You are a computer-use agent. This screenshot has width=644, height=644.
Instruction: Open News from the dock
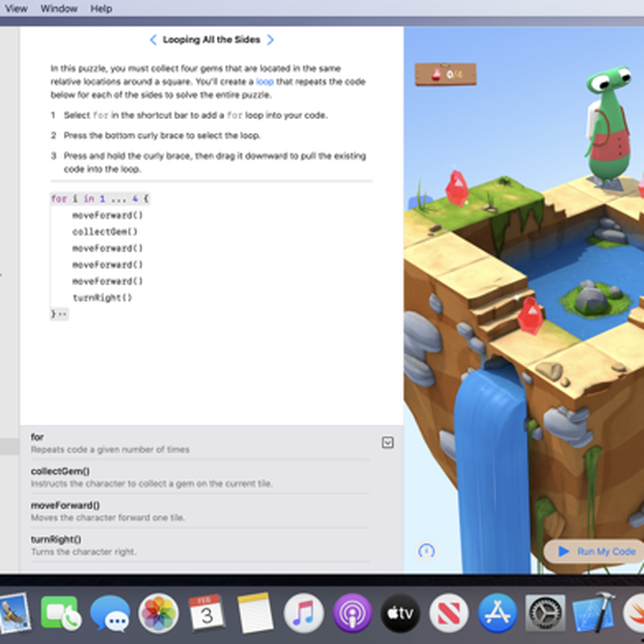tap(449, 612)
